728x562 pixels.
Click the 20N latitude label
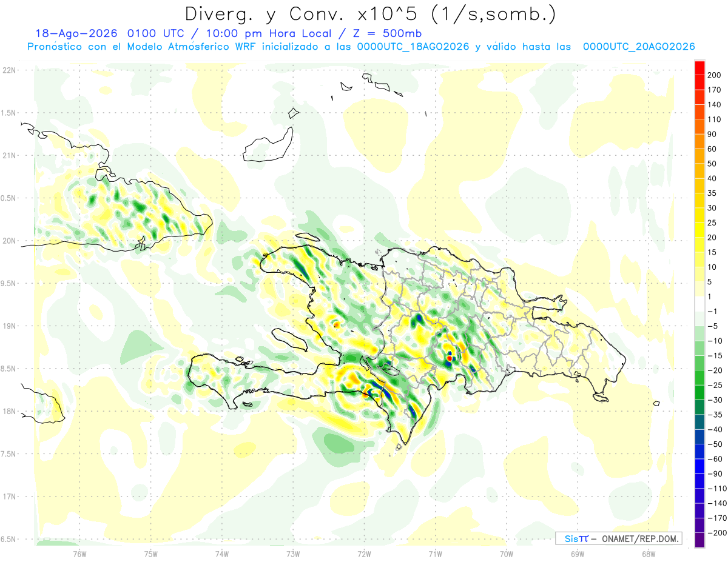pos(8,241)
